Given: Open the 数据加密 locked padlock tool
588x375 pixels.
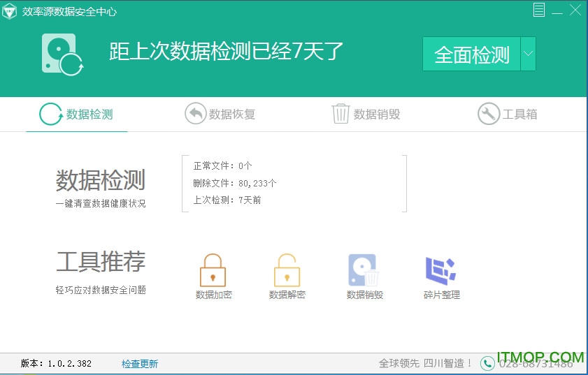Looking at the screenshot, I should [213, 270].
